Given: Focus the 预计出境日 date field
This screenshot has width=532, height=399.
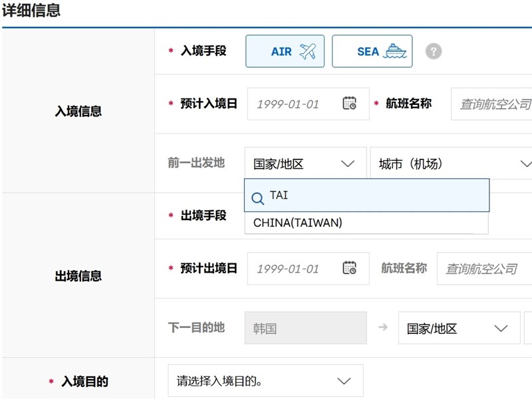Looking at the screenshot, I should pos(296,269).
